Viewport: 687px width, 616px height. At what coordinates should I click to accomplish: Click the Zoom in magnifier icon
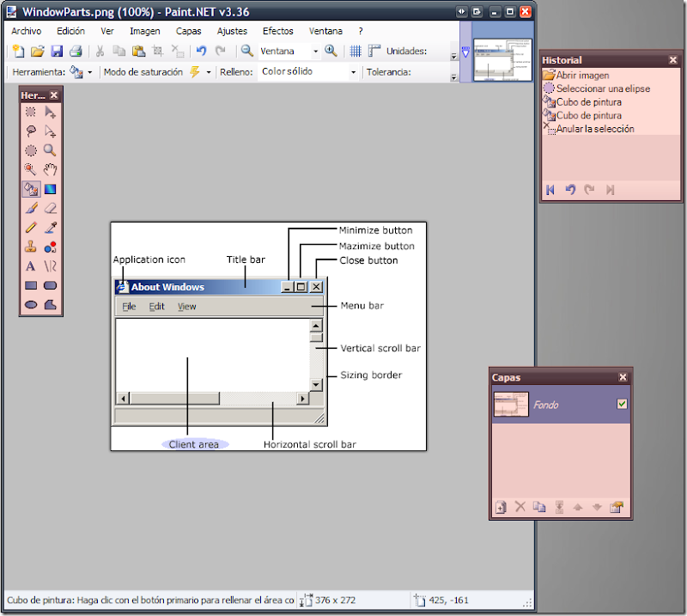tap(331, 51)
